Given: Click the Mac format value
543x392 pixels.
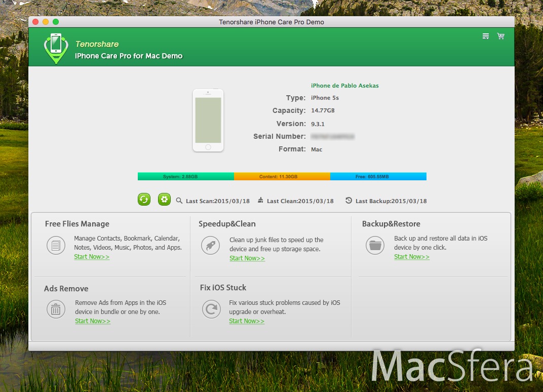Looking at the screenshot, I should pos(317,149).
